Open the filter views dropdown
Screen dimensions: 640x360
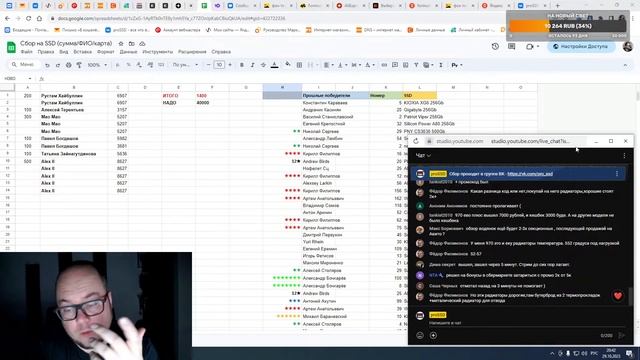[428, 65]
